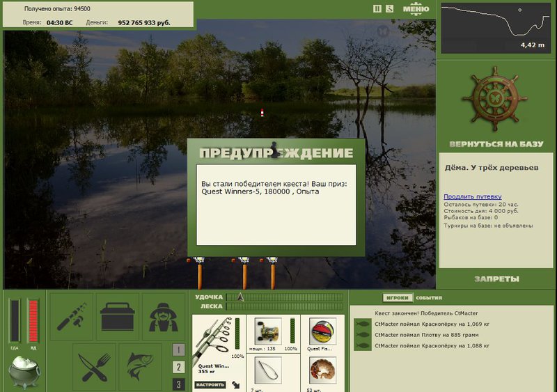Click the seated fisherman icon next to pause

389,8
